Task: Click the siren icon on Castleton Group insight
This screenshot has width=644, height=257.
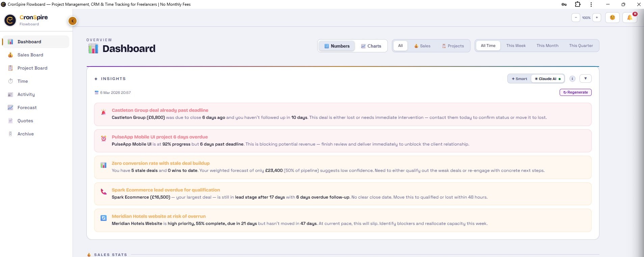Action: (x=104, y=112)
